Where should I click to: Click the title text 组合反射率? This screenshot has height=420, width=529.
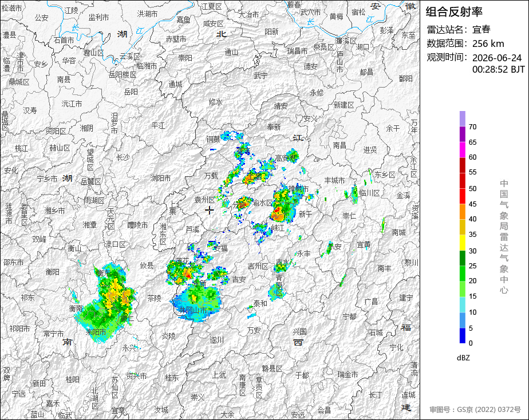point(454,12)
